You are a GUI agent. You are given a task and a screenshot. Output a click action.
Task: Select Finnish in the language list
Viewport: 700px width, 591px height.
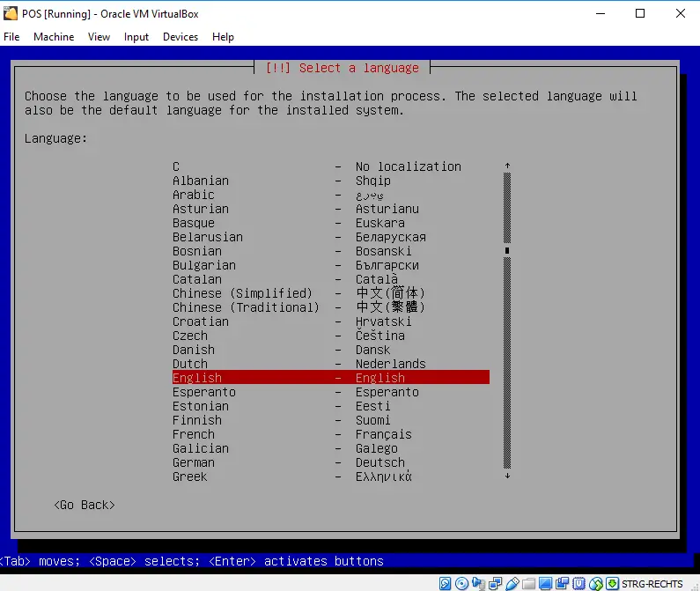point(331,420)
